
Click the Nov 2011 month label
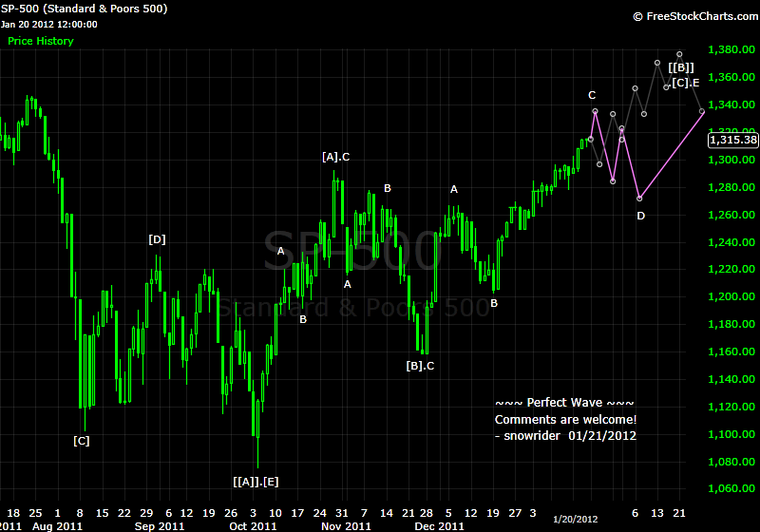click(x=346, y=526)
